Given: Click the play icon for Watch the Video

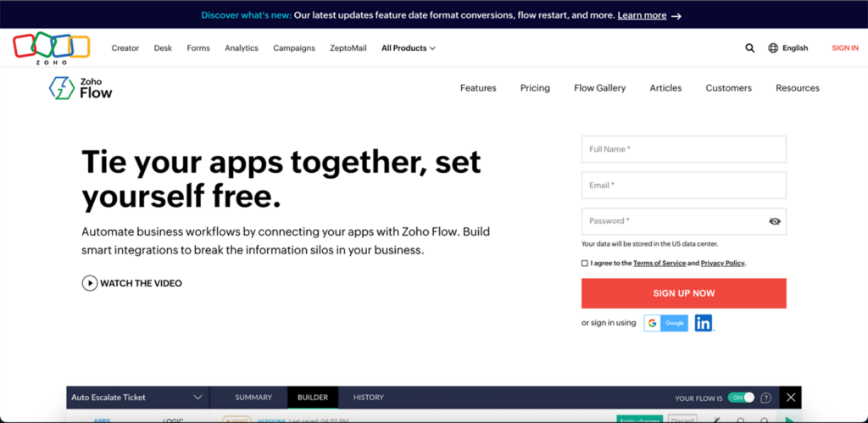Looking at the screenshot, I should (90, 283).
